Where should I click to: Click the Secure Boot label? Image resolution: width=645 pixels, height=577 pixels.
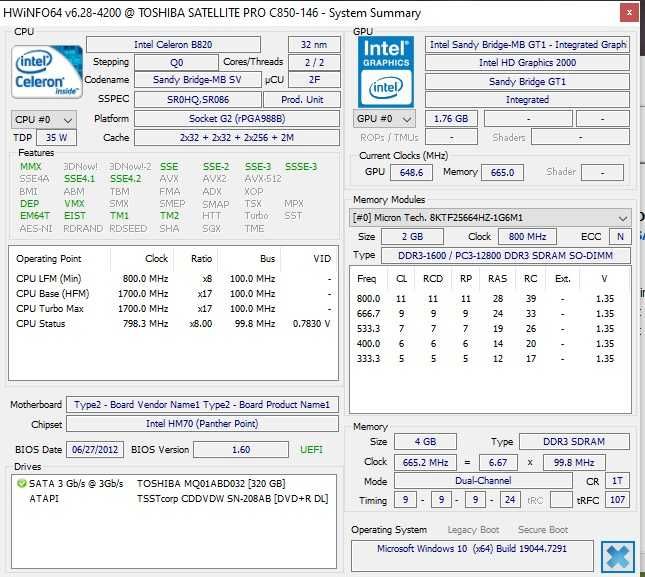(543, 530)
